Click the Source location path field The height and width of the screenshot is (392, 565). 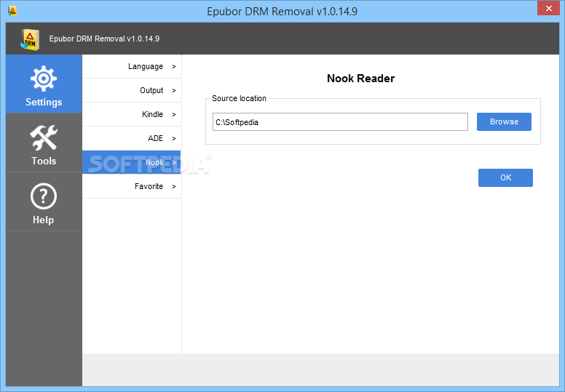point(340,122)
